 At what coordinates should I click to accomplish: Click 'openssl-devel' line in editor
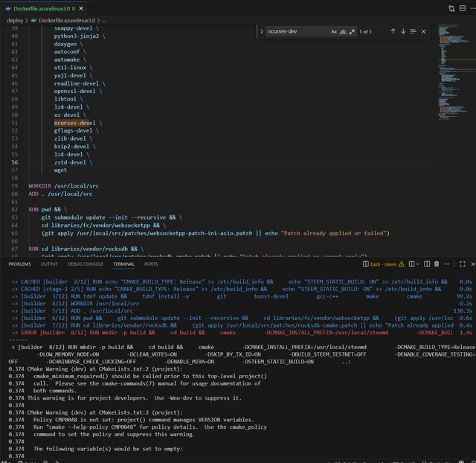coord(78,91)
